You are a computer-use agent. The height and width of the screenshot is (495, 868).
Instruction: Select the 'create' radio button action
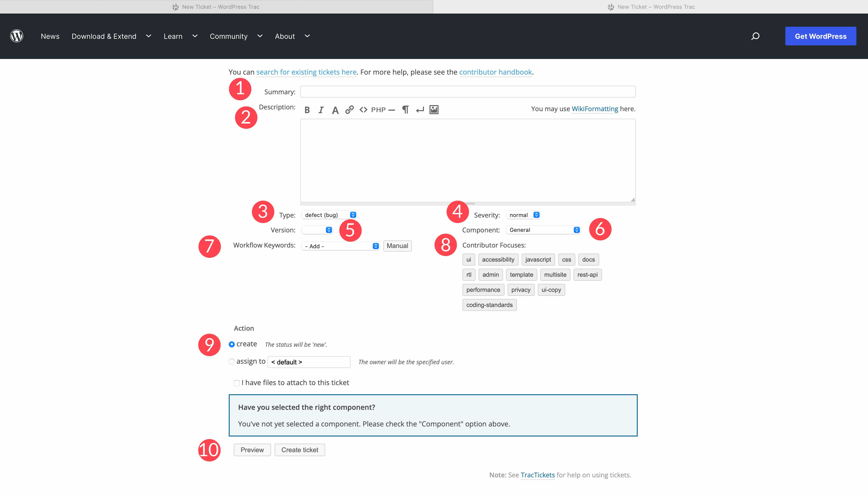pos(231,344)
